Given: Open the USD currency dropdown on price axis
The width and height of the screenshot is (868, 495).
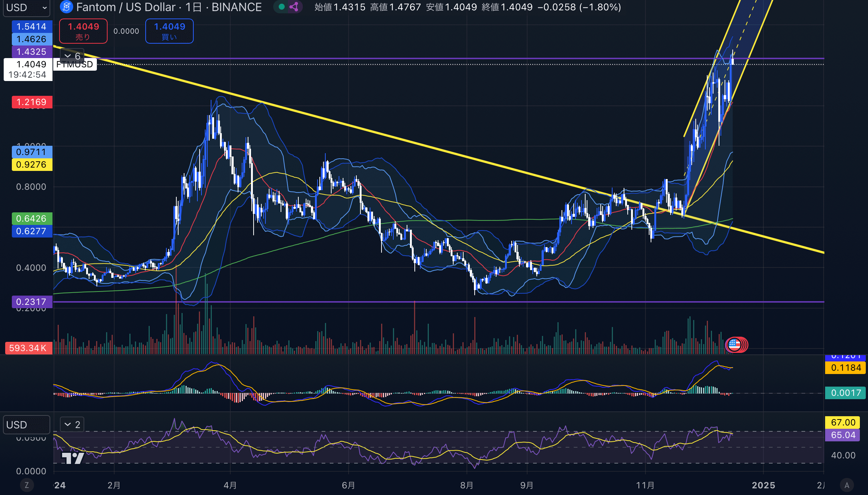Looking at the screenshot, I should [27, 8].
